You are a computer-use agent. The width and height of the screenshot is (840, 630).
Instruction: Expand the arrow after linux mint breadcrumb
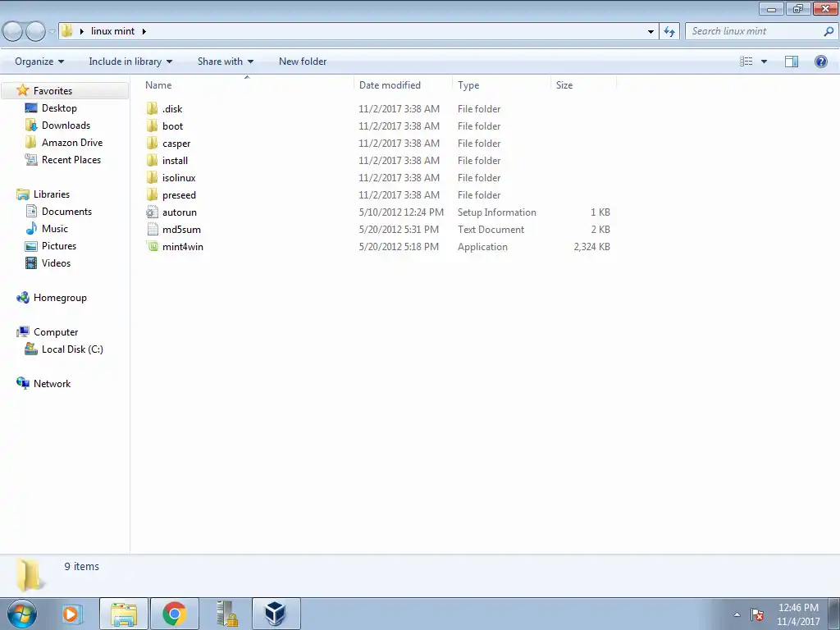click(x=144, y=32)
